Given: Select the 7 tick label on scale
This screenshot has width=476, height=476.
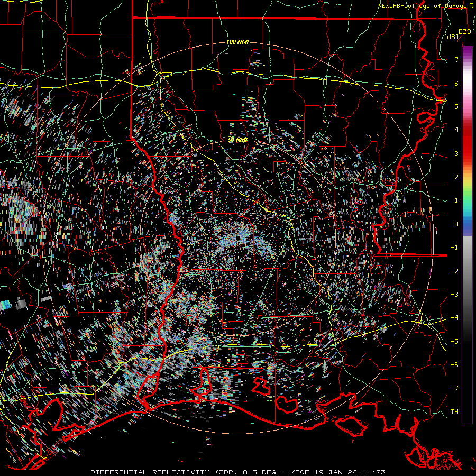Looking at the screenshot, I should (x=456, y=59).
